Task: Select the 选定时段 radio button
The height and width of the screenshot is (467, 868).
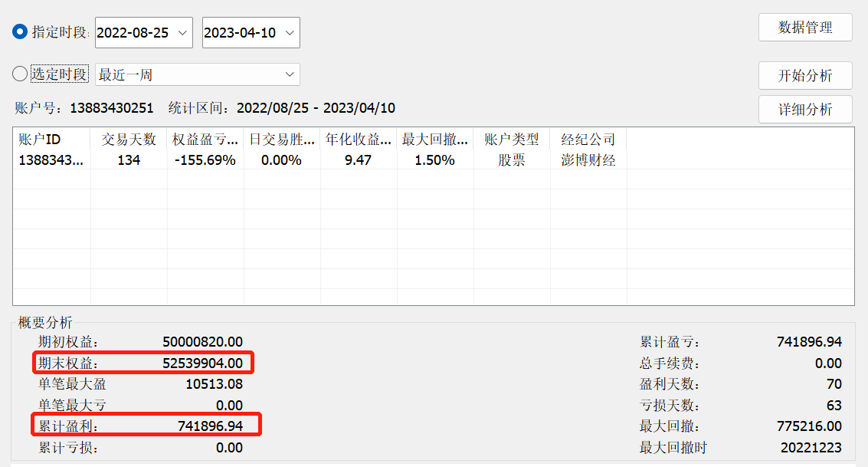Action: [x=20, y=74]
